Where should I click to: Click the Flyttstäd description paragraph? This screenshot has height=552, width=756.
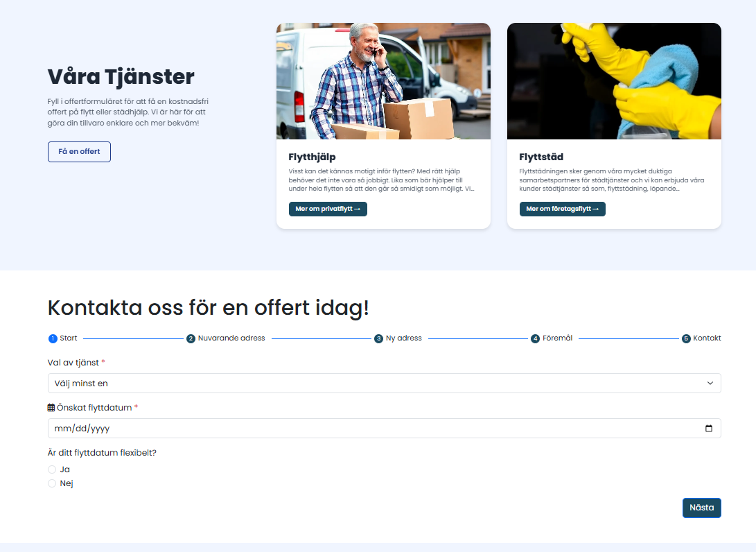click(x=612, y=180)
